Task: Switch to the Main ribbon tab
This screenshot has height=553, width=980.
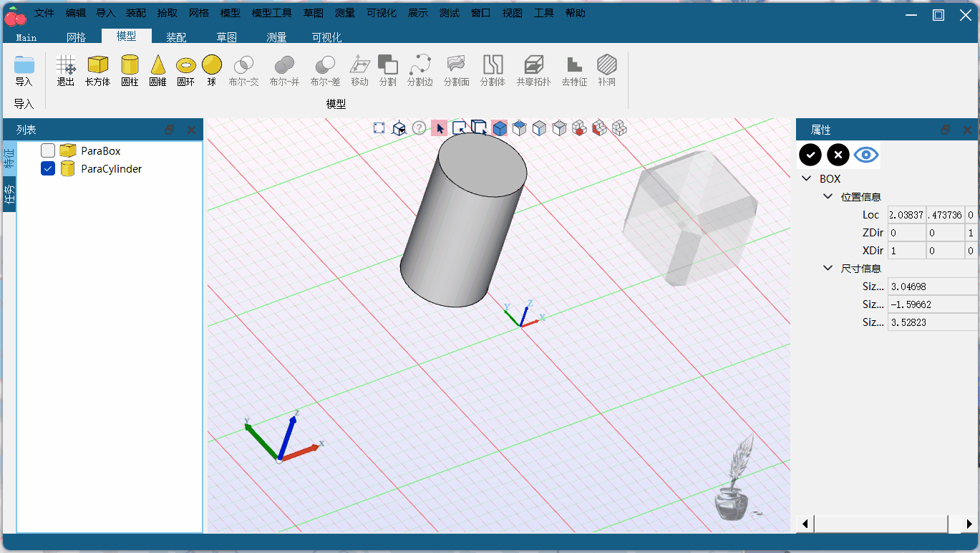Action: 26,37
